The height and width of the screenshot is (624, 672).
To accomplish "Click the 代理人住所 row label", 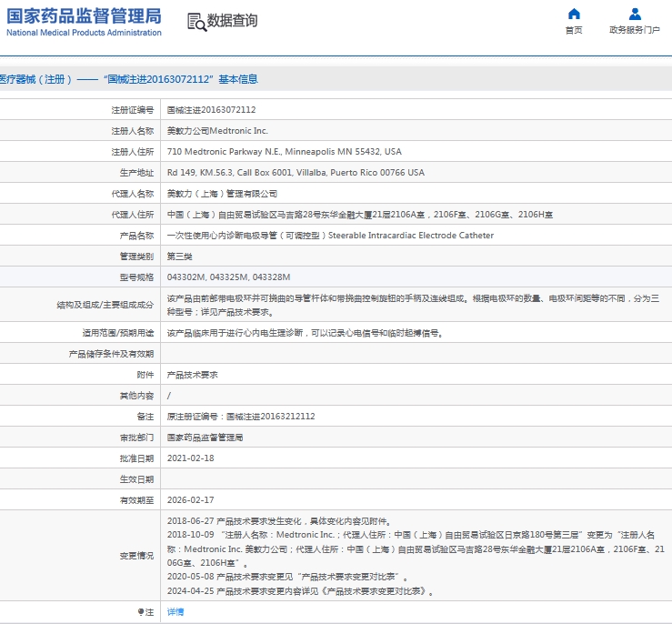I will 133,215.
